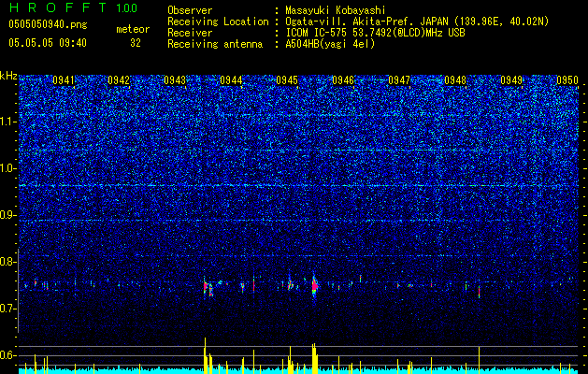
Task: Click the 0943 time marker
Action: (x=175, y=80)
